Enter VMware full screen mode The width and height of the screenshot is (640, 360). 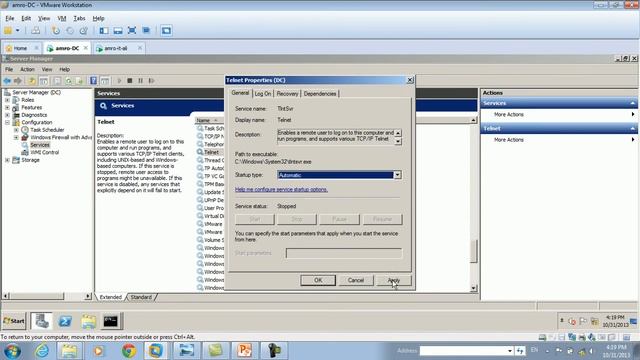(x=132, y=31)
